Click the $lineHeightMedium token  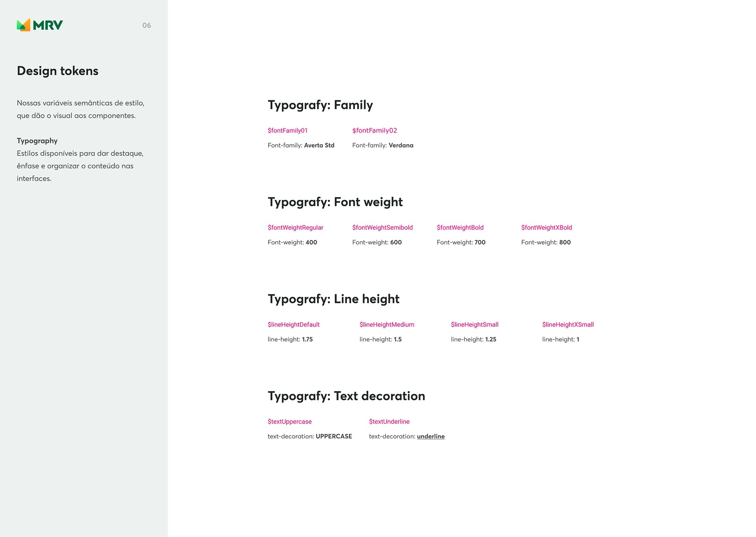387,325
